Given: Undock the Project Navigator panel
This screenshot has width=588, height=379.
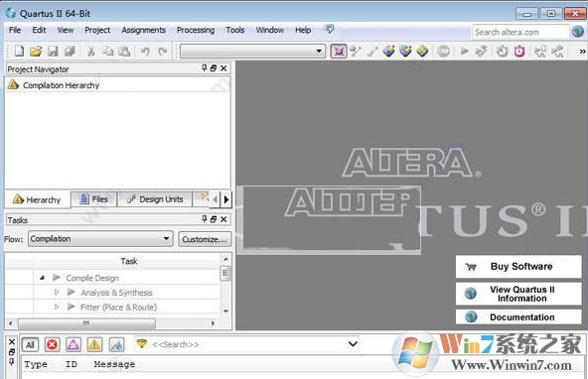Looking at the screenshot, I should point(214,68).
